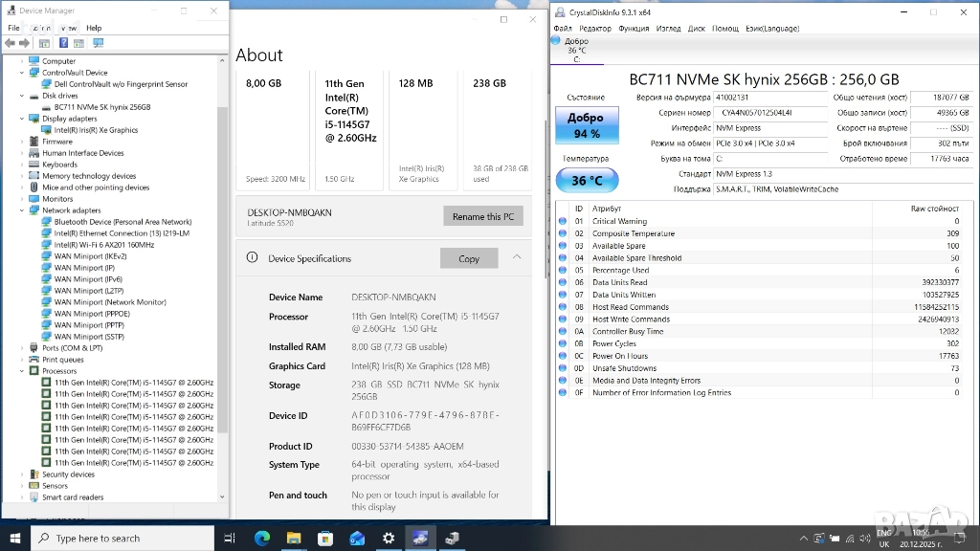Click the serial number CYA4N057012504L4I field
The height and width of the screenshot is (551, 980).
770,113
